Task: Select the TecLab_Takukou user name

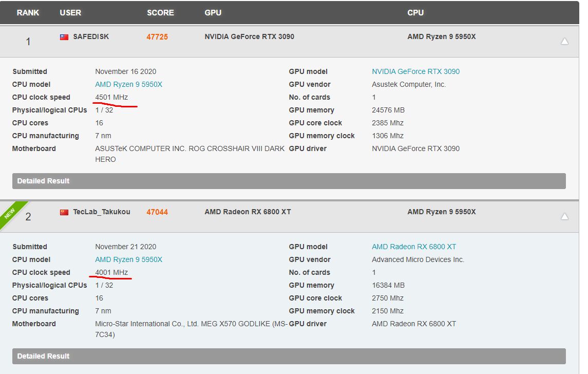Action: tap(102, 212)
